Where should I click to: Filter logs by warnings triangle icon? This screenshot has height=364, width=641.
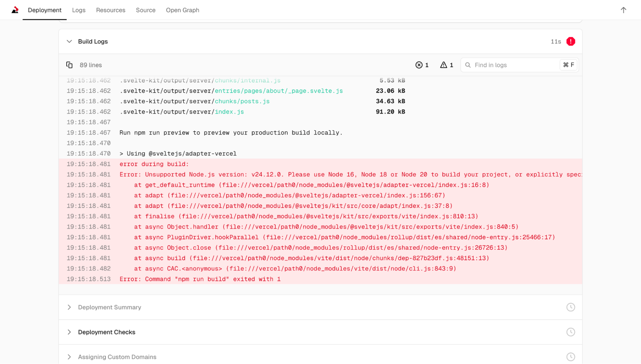tap(443, 65)
